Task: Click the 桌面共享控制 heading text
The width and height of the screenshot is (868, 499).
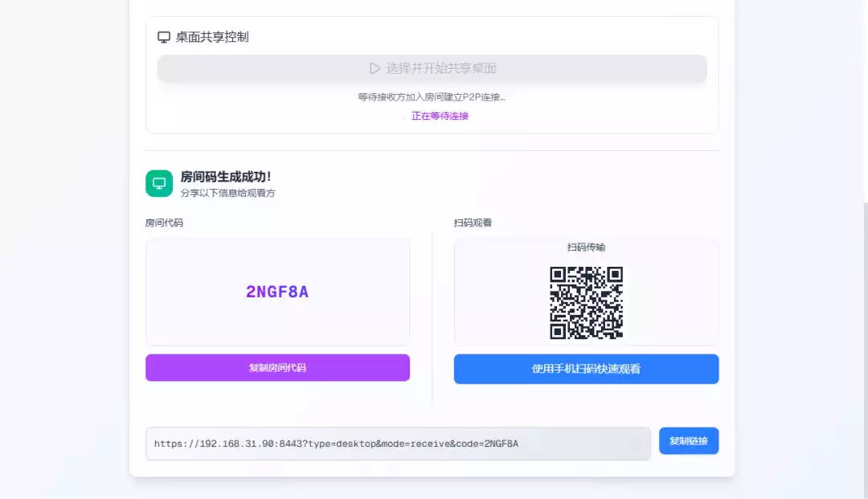Action: (x=212, y=37)
